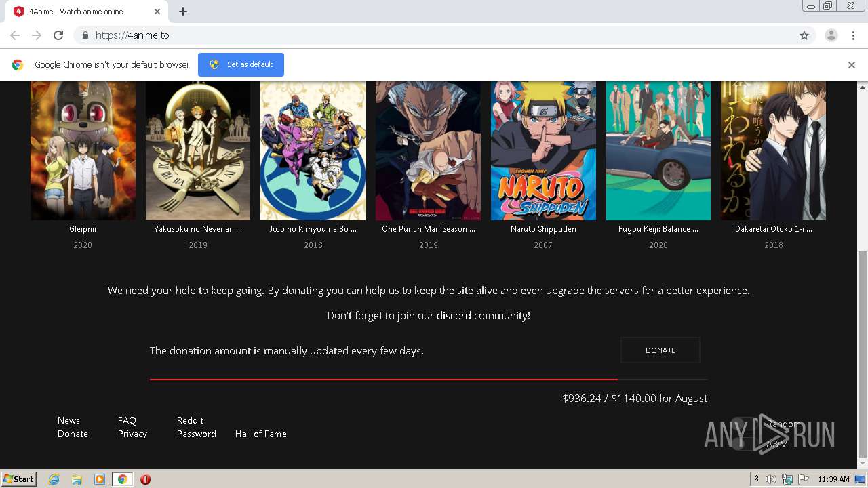
Task: Click the A&M link in footer
Action: coord(777,445)
